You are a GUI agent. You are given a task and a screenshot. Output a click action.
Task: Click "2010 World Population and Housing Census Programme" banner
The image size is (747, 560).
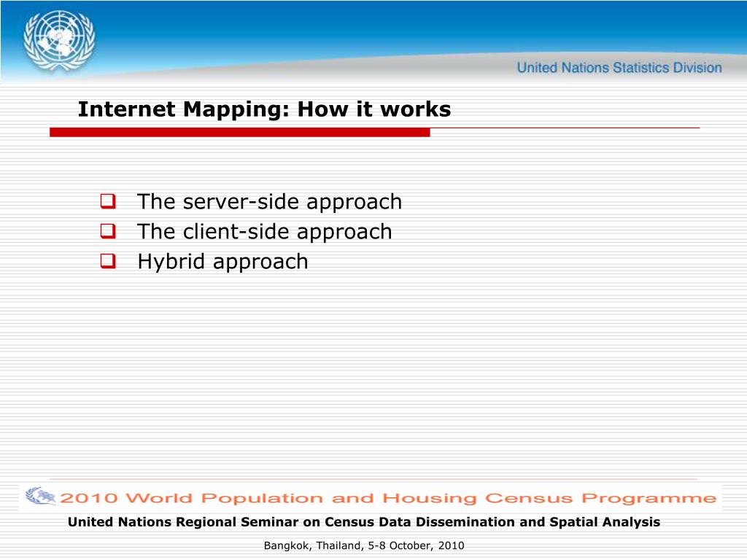click(x=388, y=498)
